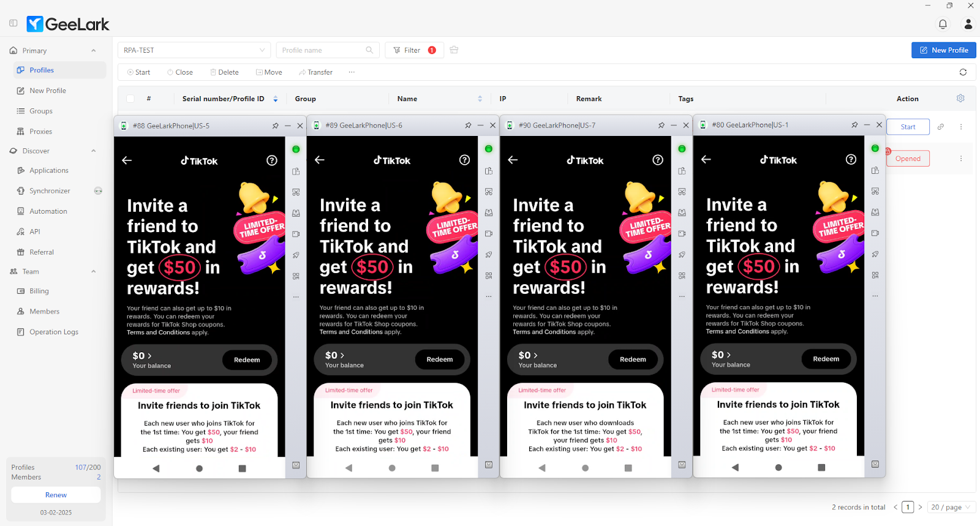Tap Android recents square in US-1 phone
This screenshot has width=980, height=526.
(x=821, y=467)
